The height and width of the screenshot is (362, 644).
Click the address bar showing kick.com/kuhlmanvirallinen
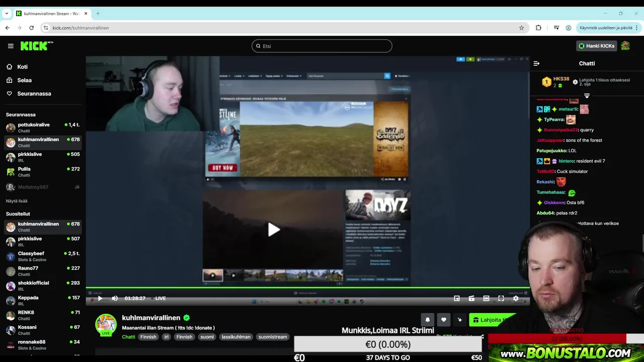click(x=284, y=28)
